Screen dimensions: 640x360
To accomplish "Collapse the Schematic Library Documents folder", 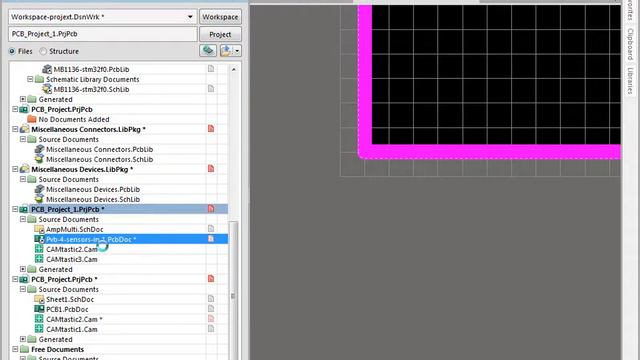I will (x=30, y=79).
